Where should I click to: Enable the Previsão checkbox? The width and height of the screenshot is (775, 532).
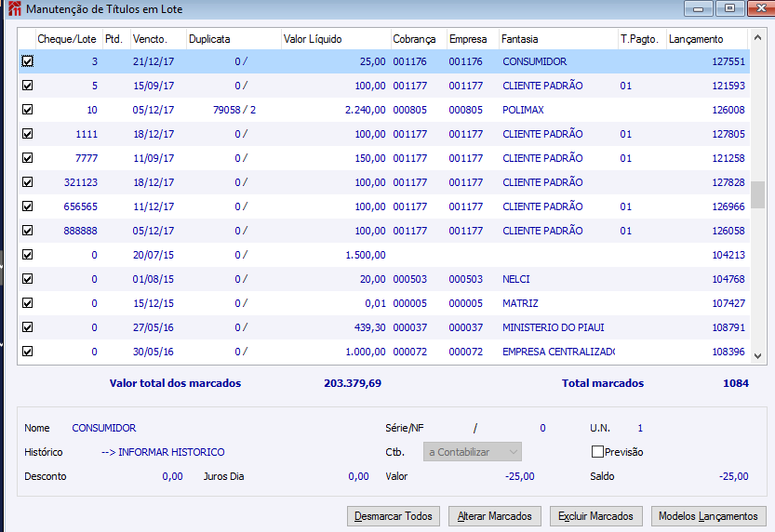(x=597, y=451)
